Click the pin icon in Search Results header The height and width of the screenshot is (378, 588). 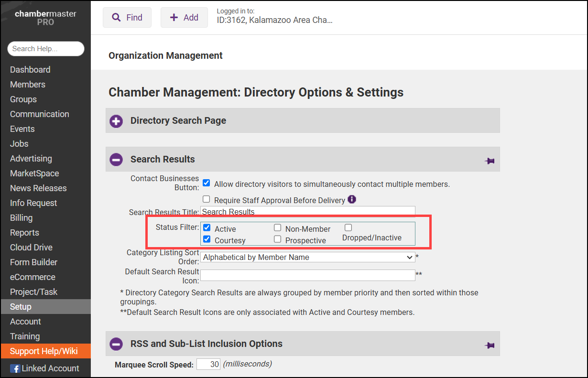(x=489, y=161)
